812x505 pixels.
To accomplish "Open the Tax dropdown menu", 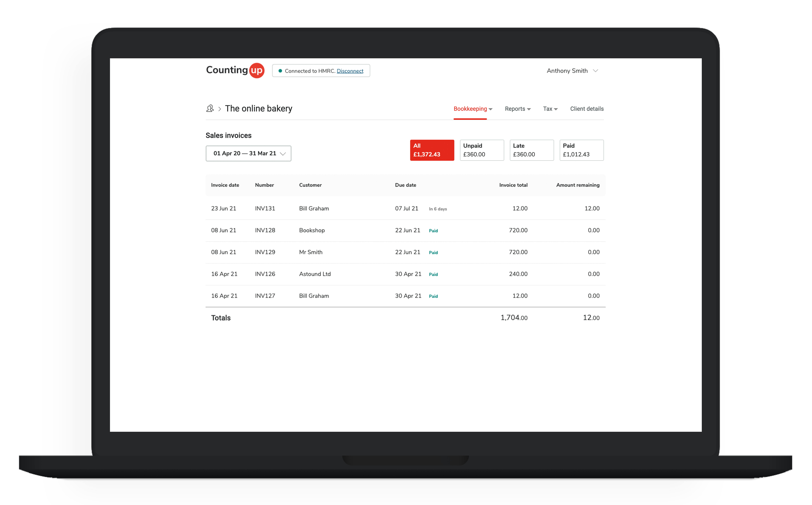I will pyautogui.click(x=550, y=109).
